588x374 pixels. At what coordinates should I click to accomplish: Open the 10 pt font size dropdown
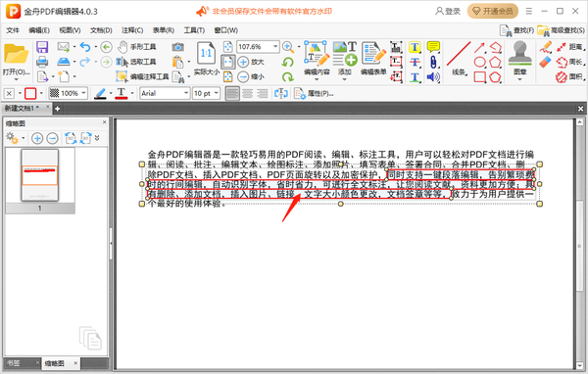pos(216,93)
